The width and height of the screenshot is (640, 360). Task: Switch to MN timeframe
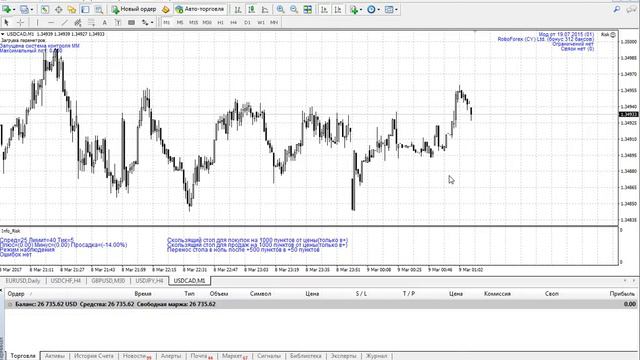(274, 22)
